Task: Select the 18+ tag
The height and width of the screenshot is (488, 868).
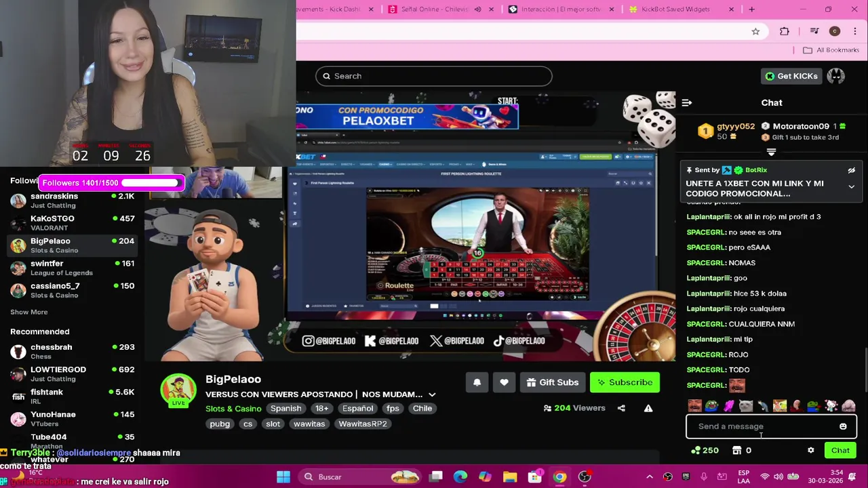Action: (x=321, y=409)
